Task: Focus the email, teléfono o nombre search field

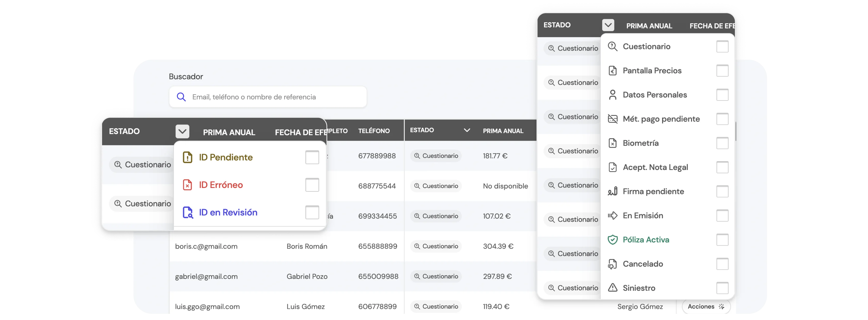Action: pos(268,97)
